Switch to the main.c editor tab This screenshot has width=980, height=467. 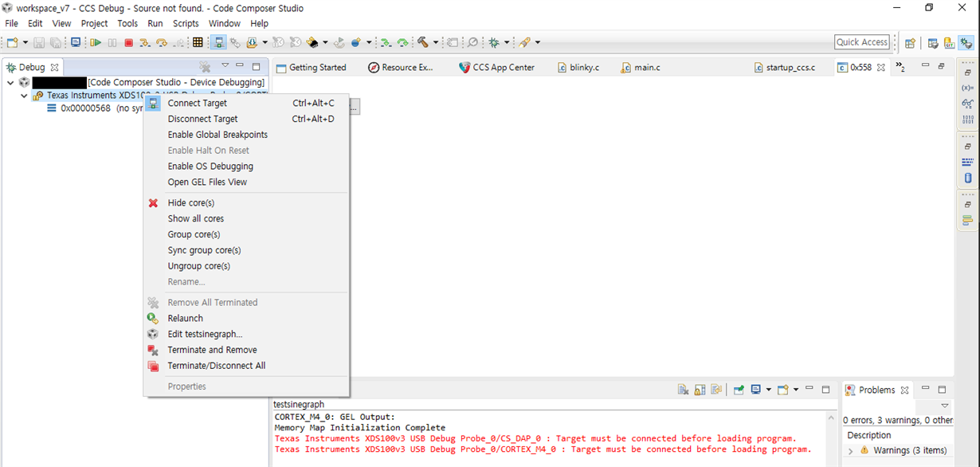(640, 68)
